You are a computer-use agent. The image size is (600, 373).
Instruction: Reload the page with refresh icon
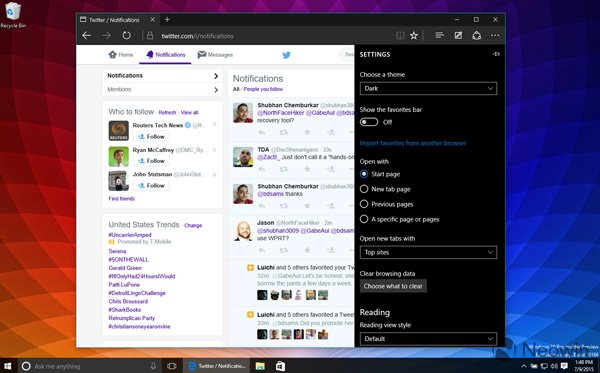click(x=126, y=36)
